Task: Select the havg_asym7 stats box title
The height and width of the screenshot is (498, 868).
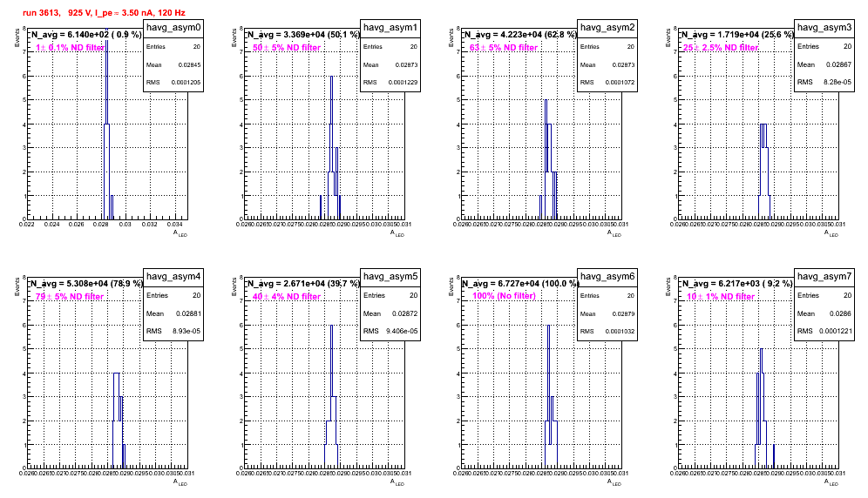Action: tap(824, 277)
